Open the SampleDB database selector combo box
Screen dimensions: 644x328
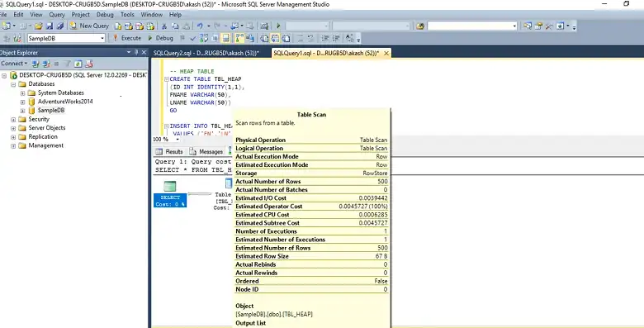(66, 38)
